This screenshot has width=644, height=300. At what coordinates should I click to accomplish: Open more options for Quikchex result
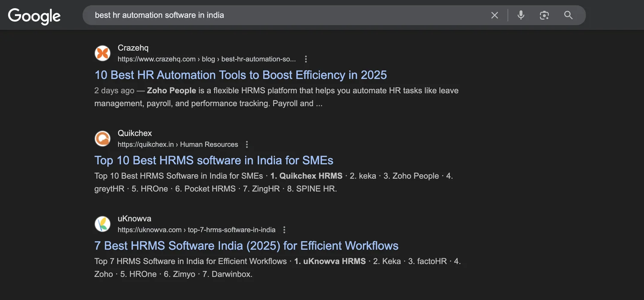(247, 144)
